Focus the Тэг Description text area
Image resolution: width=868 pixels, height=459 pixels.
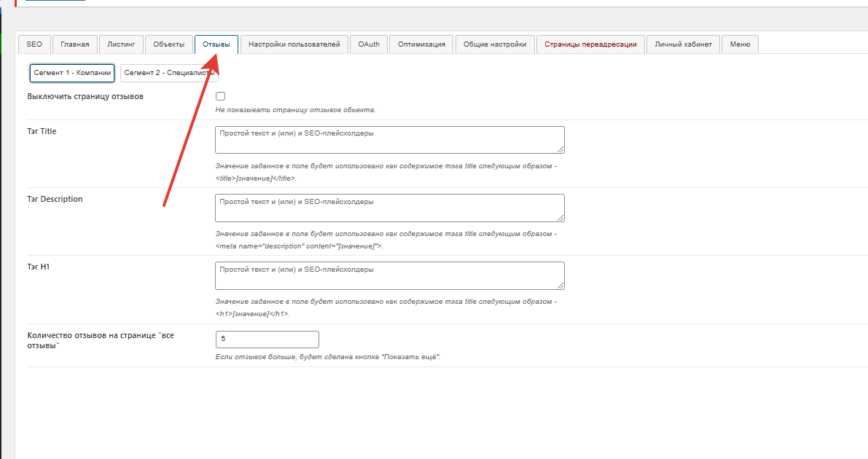[x=389, y=208]
